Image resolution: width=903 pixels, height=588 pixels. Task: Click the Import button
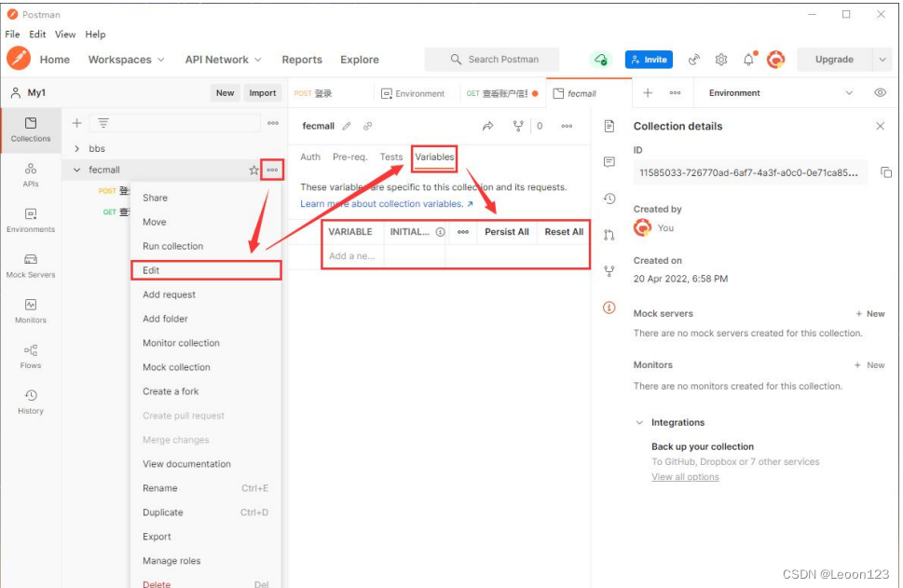coord(263,93)
